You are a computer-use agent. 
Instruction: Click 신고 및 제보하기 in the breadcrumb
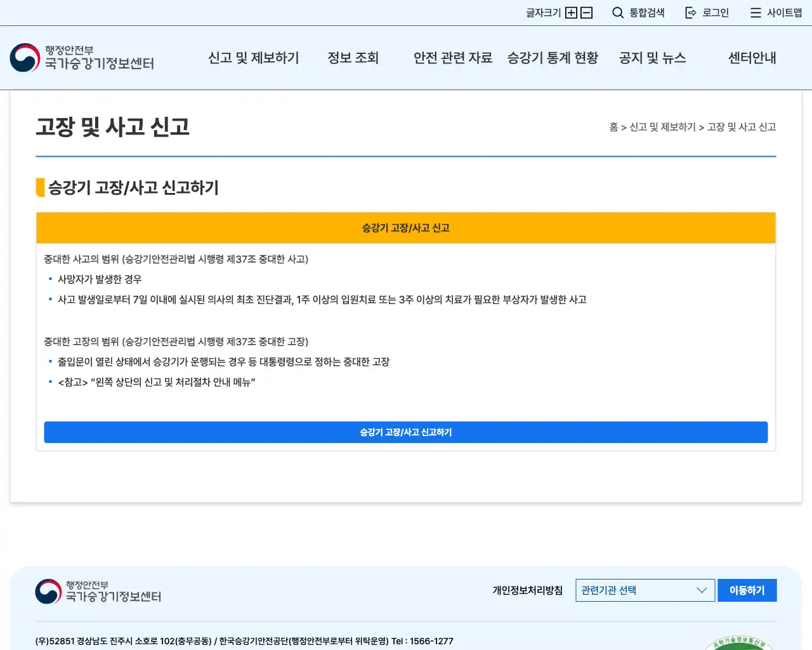[x=662, y=127]
